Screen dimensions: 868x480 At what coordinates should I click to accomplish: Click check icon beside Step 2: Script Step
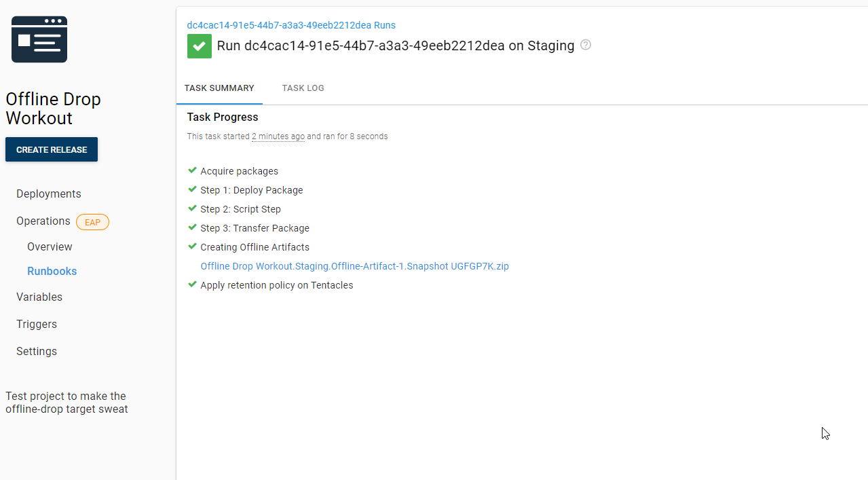point(192,208)
